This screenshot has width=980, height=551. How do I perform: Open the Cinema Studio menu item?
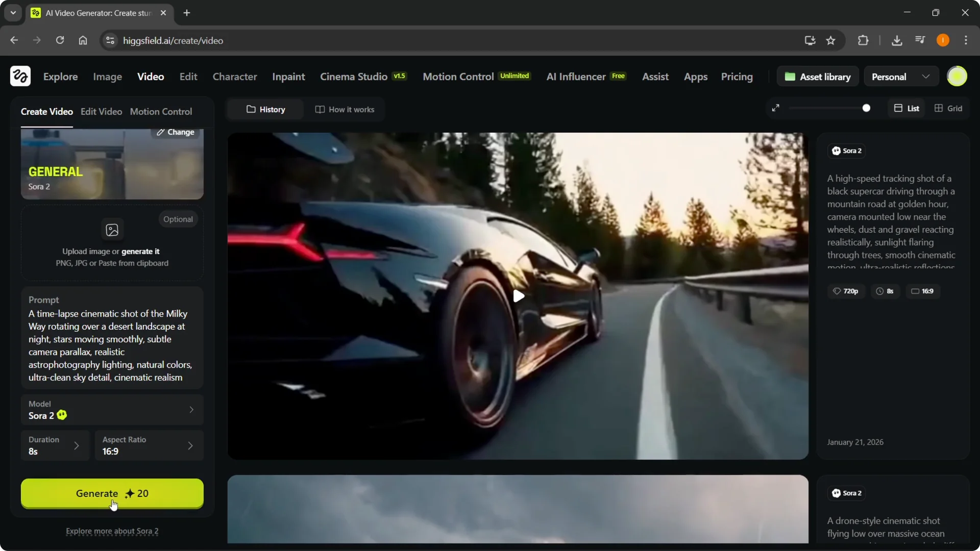pos(354,77)
